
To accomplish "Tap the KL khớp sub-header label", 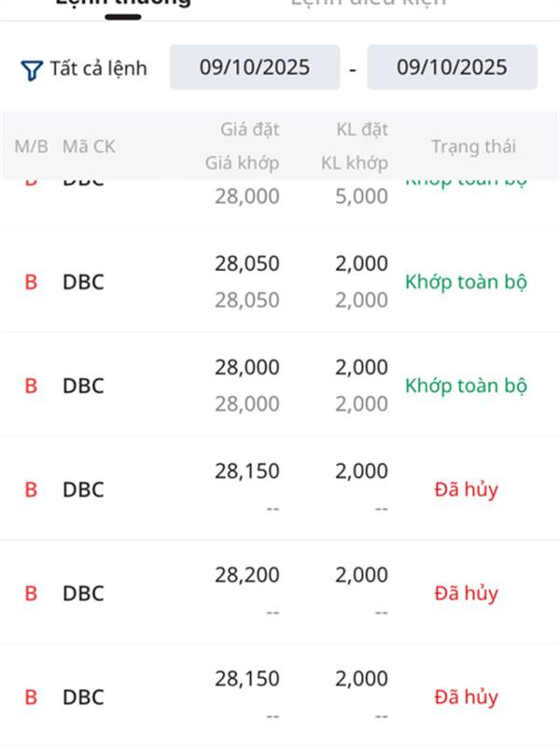I will pyautogui.click(x=355, y=162).
